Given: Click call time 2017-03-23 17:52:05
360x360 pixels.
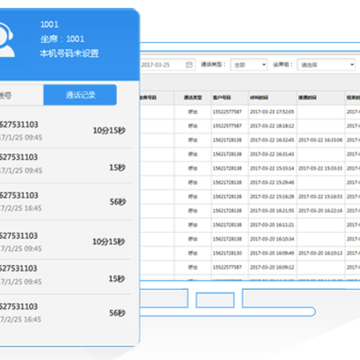Looking at the screenshot, I should click(x=272, y=112).
